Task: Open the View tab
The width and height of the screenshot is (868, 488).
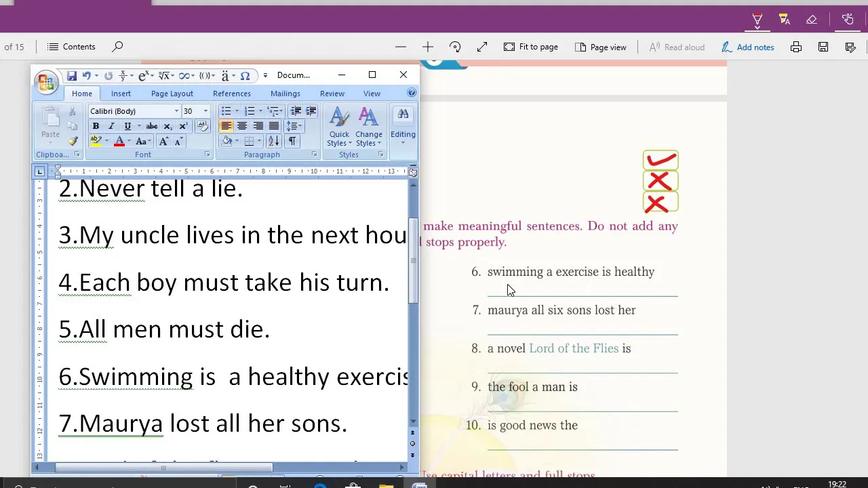Action: pos(372,94)
